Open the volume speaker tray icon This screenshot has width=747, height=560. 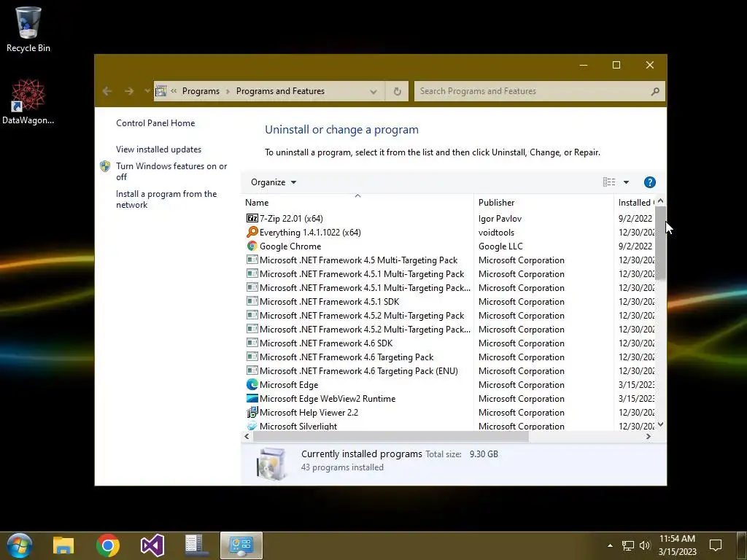pyautogui.click(x=645, y=545)
